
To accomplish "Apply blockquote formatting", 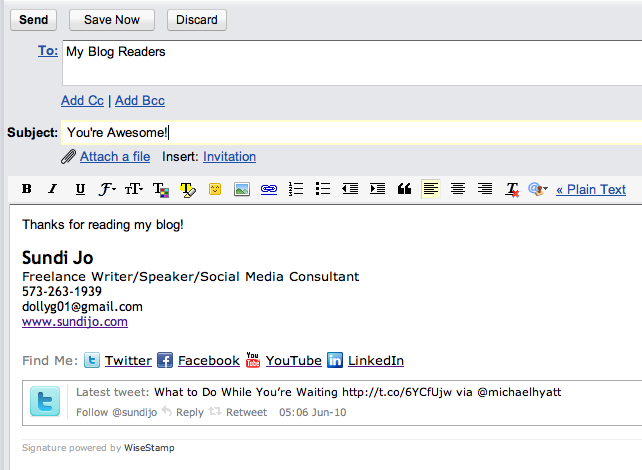I will tap(405, 189).
